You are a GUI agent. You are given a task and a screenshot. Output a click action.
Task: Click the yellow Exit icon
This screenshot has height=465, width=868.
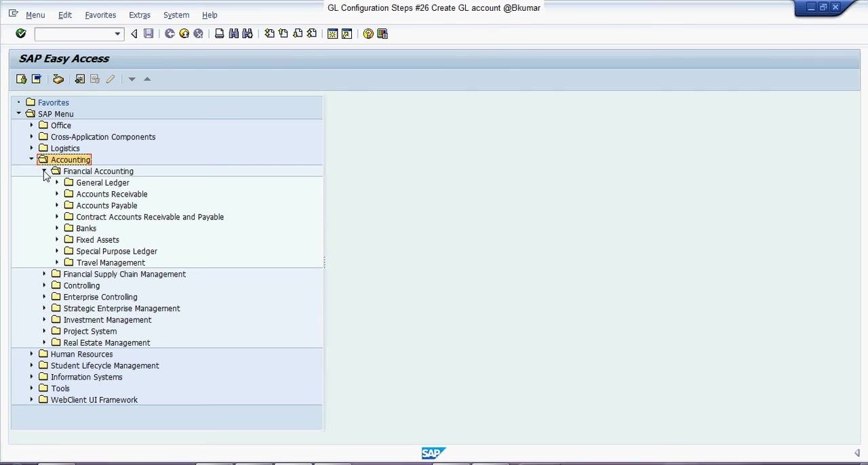(x=184, y=34)
